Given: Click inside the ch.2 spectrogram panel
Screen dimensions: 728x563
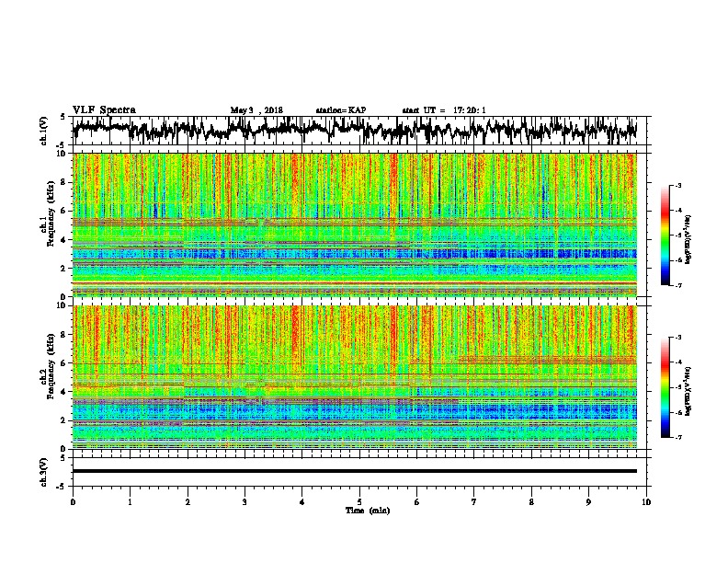Looking at the screenshot, I should [354, 377].
